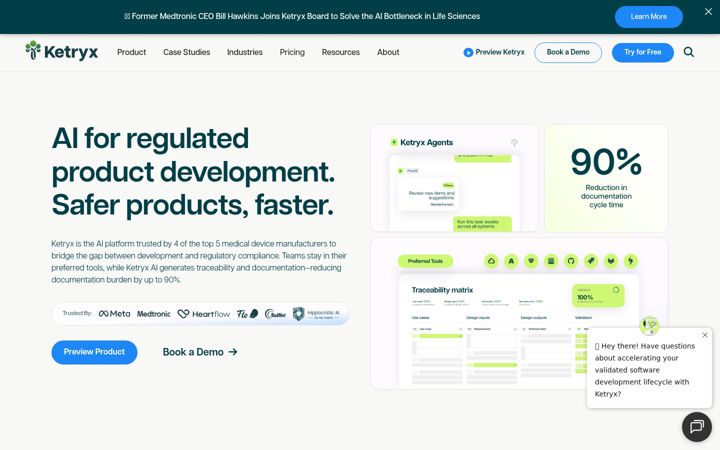The height and width of the screenshot is (450, 720).
Task: Click the 'Design outputs' column header
Action: 534,318
